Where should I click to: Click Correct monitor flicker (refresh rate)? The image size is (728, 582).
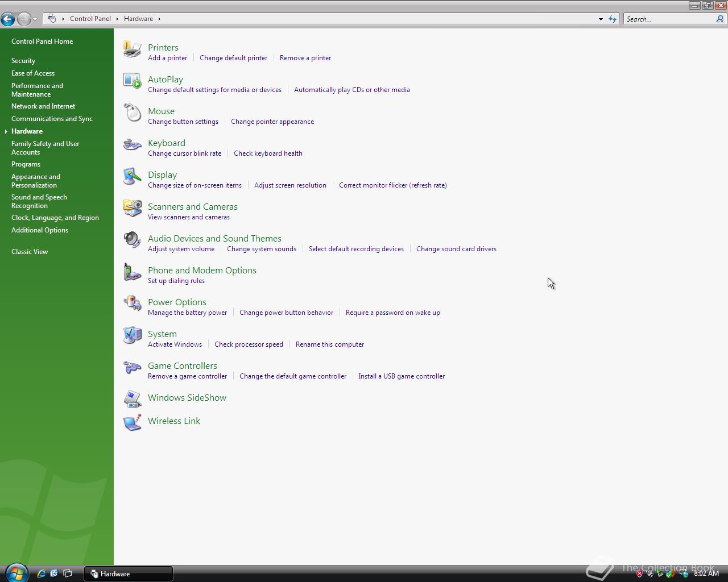point(393,185)
